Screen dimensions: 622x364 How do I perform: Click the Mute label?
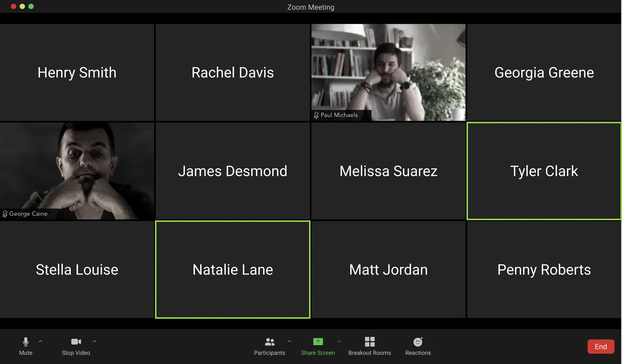[x=26, y=353]
